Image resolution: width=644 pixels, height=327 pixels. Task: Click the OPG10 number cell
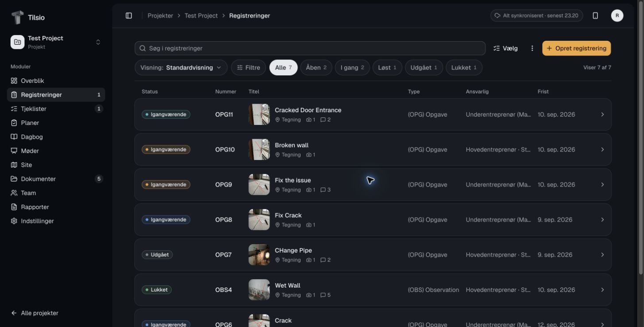click(225, 149)
